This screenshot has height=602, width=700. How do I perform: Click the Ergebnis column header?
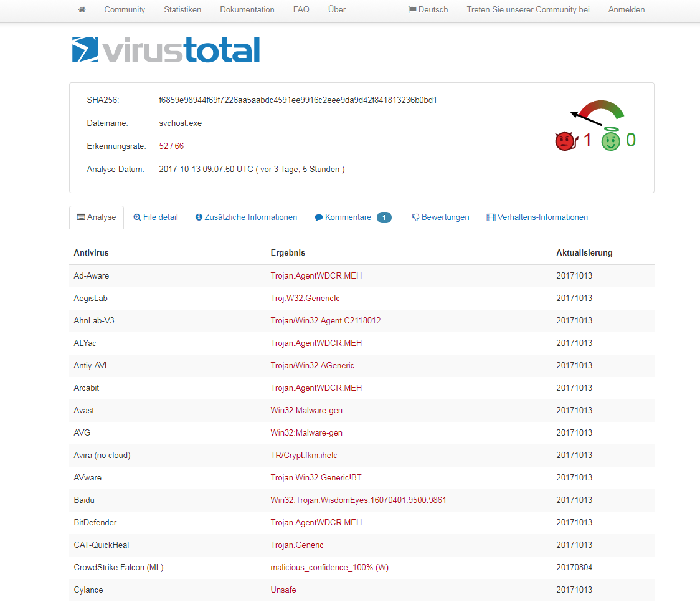(x=288, y=253)
